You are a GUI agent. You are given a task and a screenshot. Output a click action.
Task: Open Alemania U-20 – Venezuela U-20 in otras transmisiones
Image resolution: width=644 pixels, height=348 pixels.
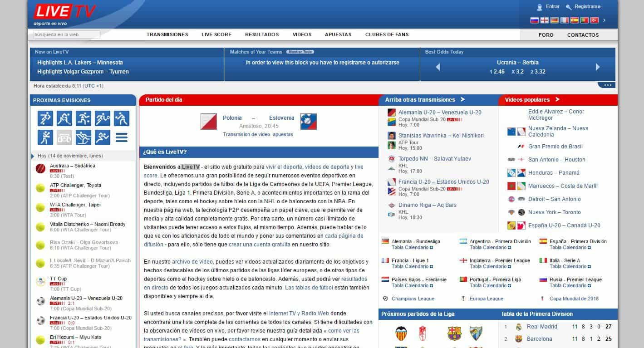(x=440, y=113)
